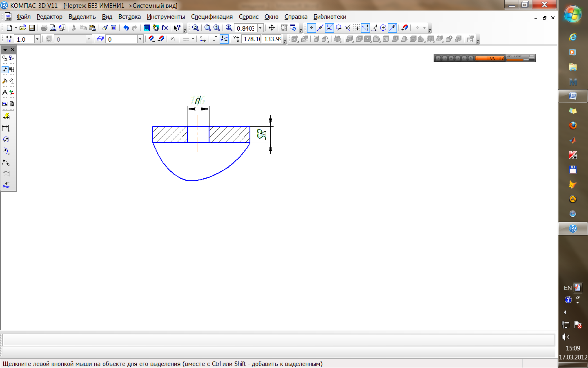The width and height of the screenshot is (588, 368).
Task: Open the Библиотеки menu
Action: [330, 17]
